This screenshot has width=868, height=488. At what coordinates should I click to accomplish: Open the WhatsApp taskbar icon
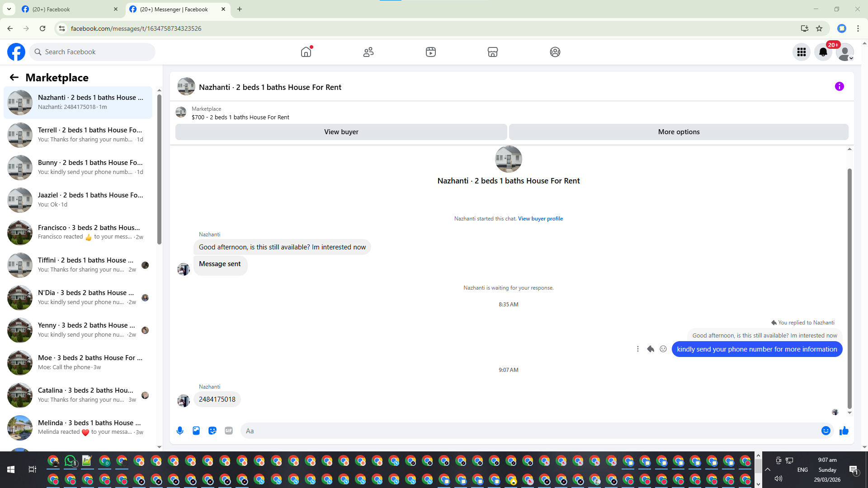70,461
